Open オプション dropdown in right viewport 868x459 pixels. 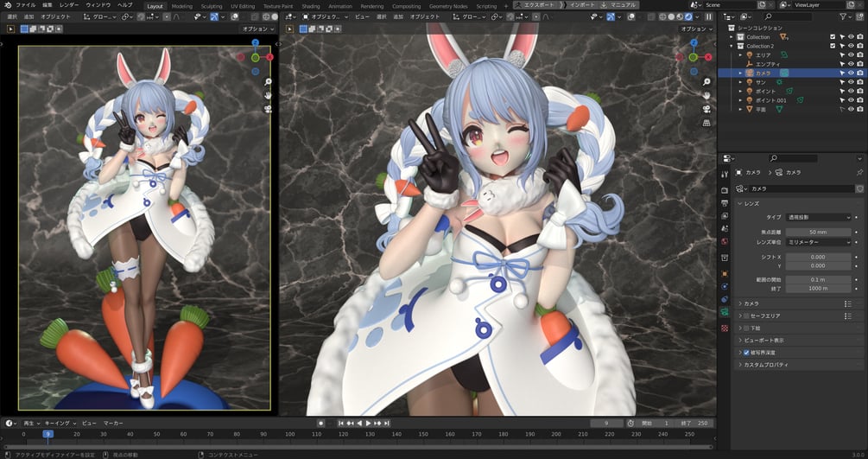pyautogui.click(x=696, y=29)
